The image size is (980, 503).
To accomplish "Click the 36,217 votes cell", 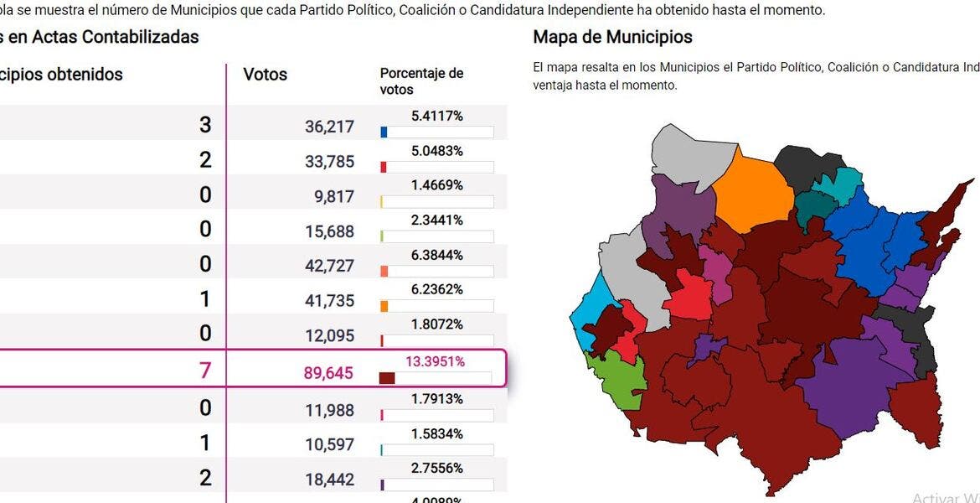I will (329, 127).
